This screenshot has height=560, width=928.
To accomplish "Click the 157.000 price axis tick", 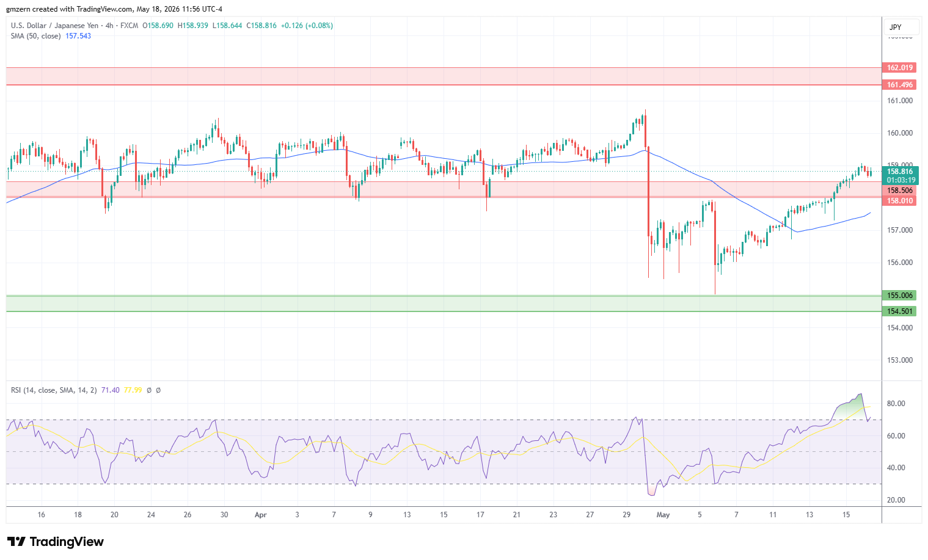I will [900, 230].
